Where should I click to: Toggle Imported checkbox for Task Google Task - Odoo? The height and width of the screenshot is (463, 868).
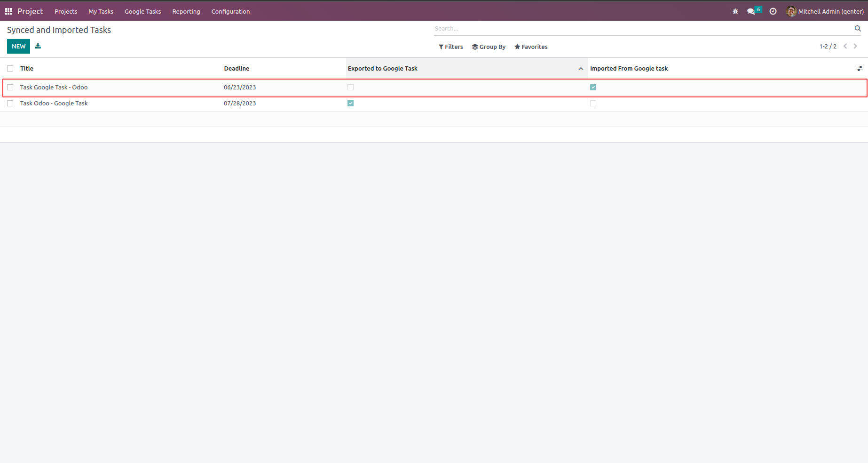tap(593, 88)
